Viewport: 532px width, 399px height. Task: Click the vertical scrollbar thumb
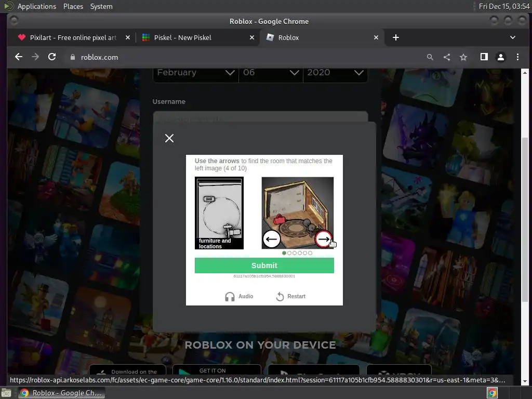coord(525,220)
